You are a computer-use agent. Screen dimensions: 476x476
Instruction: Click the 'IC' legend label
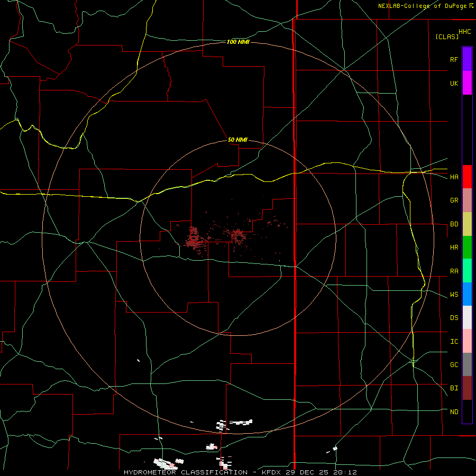[454, 342]
